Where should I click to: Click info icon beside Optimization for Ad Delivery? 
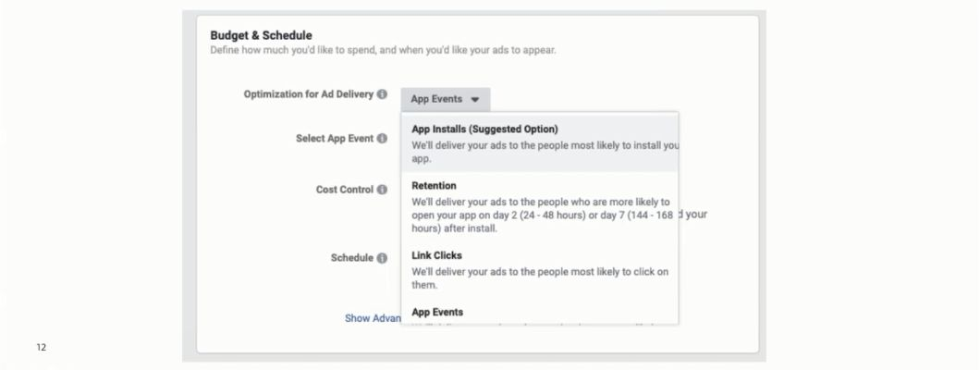click(382, 94)
